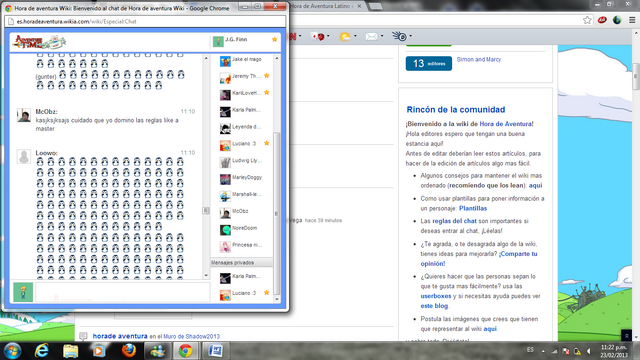Click chat messages scrollbar down arrow
Screen dimensions: 640x360
click(206, 276)
